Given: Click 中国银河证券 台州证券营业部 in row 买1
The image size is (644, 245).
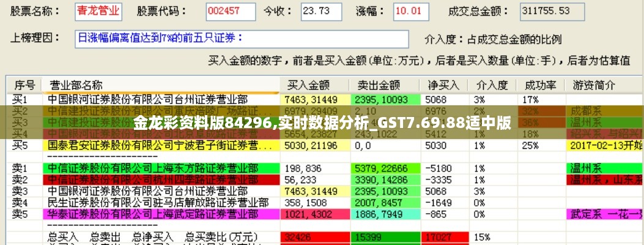Looking at the screenshot, I should coord(148,99).
